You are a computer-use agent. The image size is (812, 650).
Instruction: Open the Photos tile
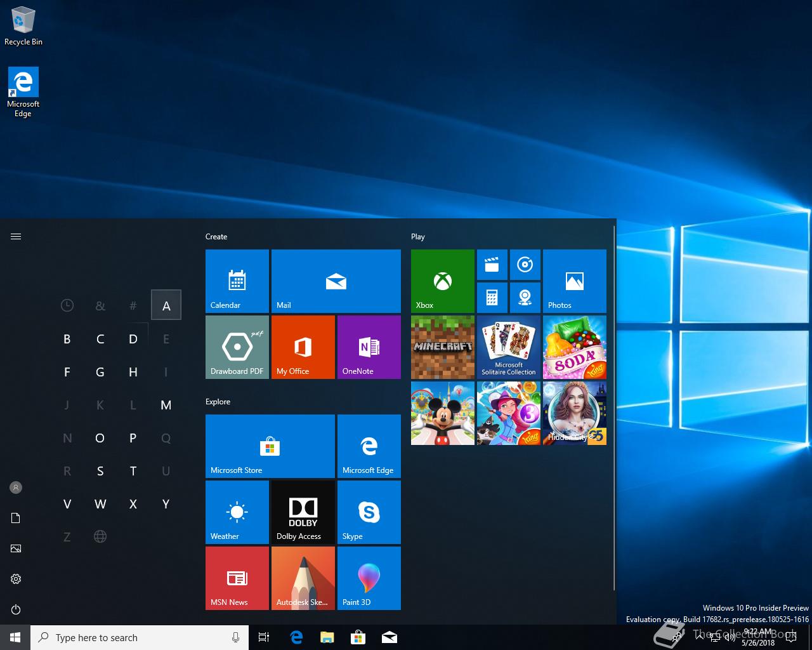575,281
